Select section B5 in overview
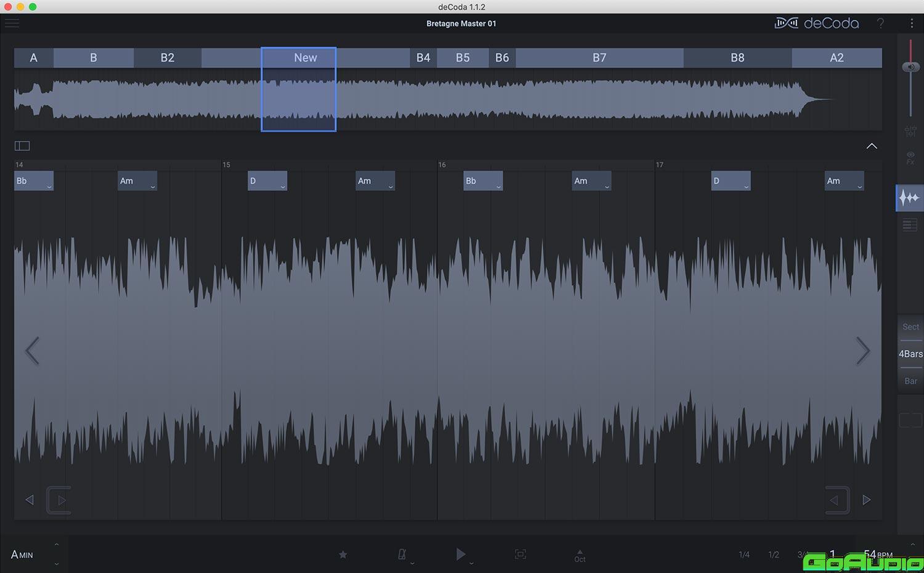 click(x=463, y=58)
